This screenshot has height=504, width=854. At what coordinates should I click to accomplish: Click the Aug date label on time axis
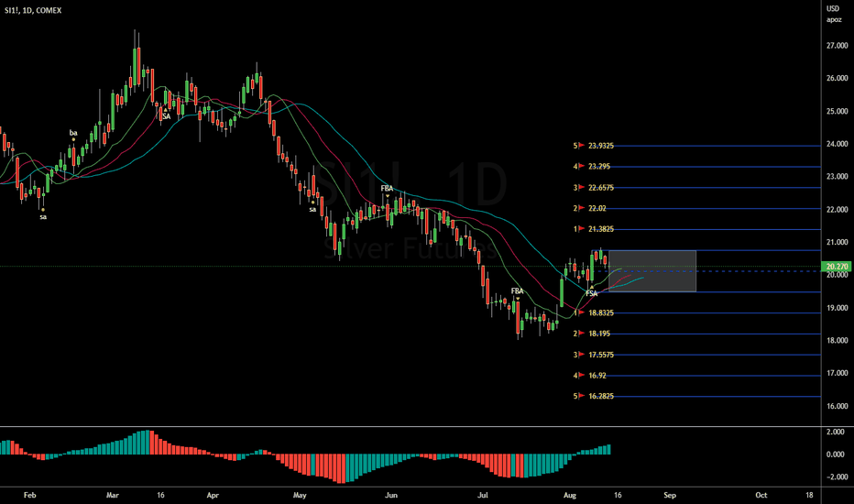(x=570, y=495)
